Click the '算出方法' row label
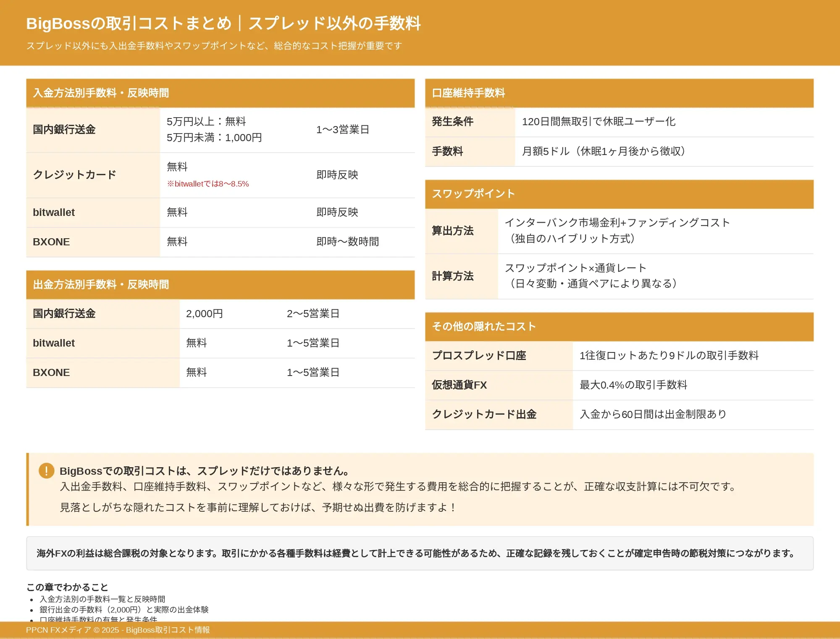The height and width of the screenshot is (639, 840). [462, 231]
